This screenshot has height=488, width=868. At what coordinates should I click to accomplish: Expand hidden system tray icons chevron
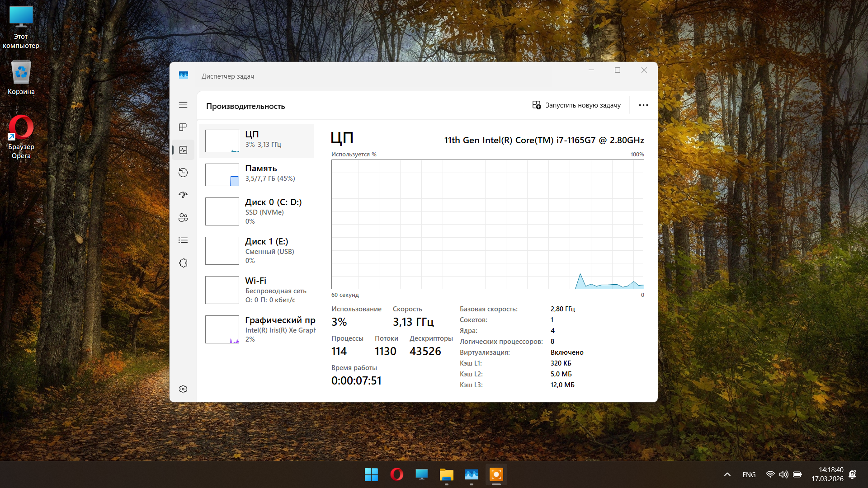click(727, 474)
